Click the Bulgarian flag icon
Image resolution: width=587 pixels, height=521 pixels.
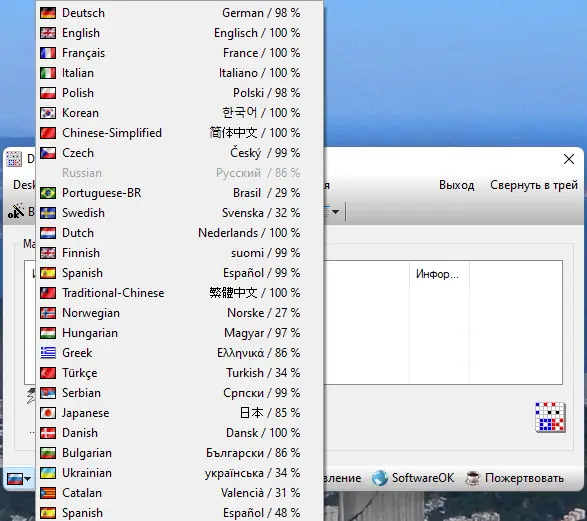coord(48,453)
